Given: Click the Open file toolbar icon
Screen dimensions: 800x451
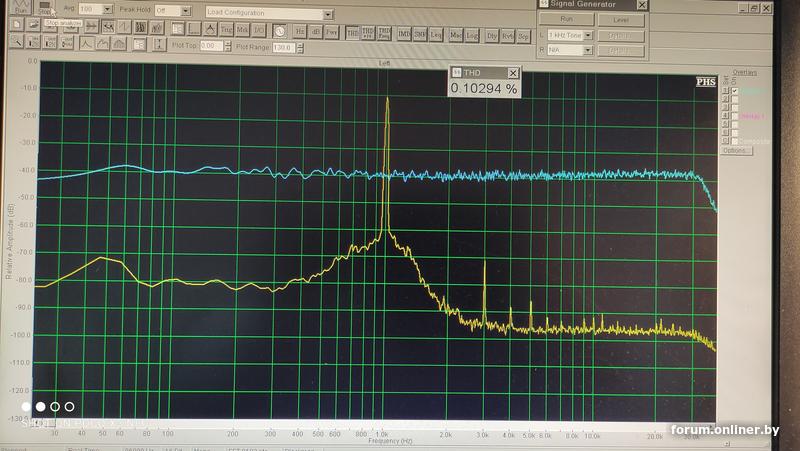Looking at the screenshot, I should [33, 24].
